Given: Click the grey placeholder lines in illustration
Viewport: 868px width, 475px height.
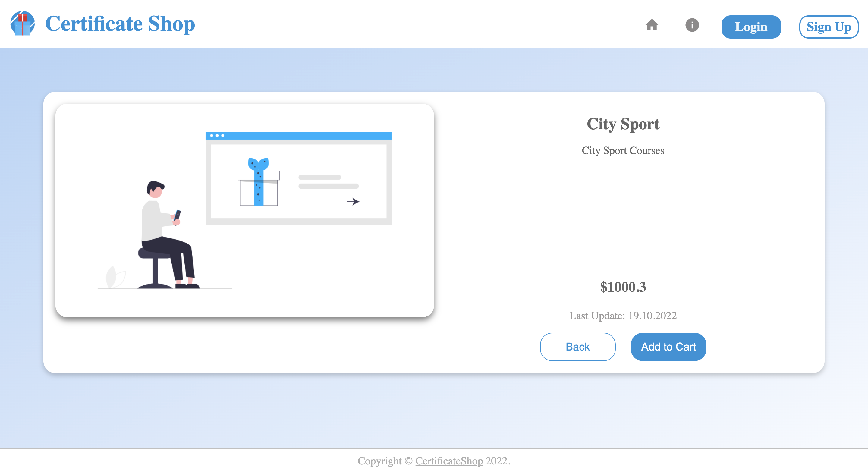Looking at the screenshot, I should pos(328,181).
